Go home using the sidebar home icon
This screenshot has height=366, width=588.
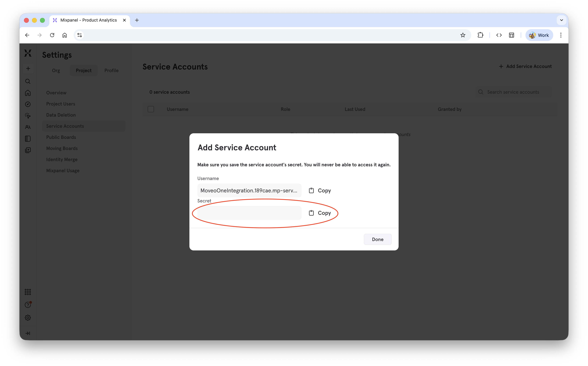pos(28,93)
